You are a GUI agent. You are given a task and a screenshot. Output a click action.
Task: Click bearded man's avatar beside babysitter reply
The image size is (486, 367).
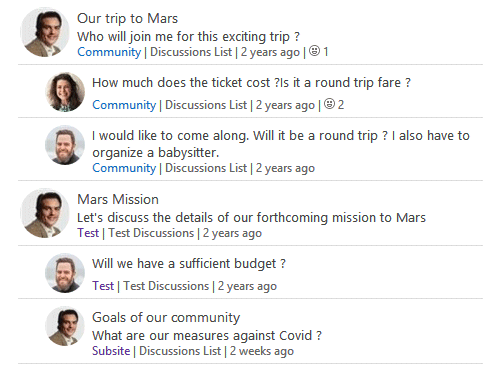(x=65, y=145)
